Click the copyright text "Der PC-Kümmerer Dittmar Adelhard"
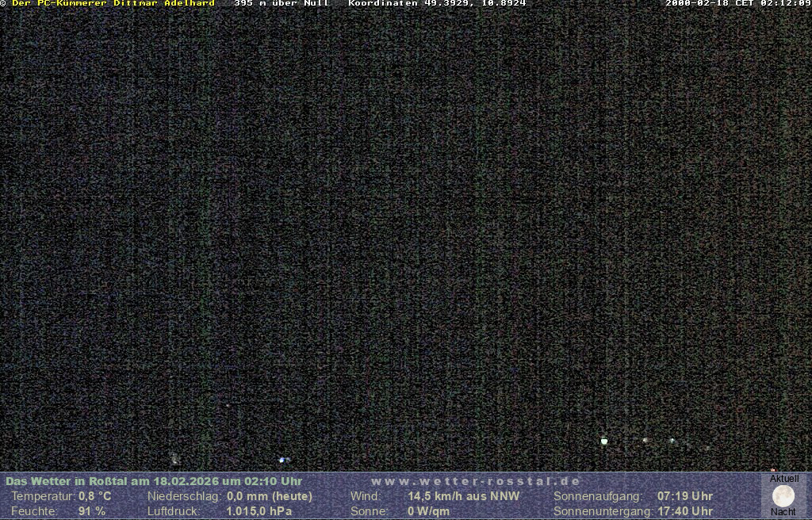This screenshot has width=812, height=520. [x=113, y=4]
